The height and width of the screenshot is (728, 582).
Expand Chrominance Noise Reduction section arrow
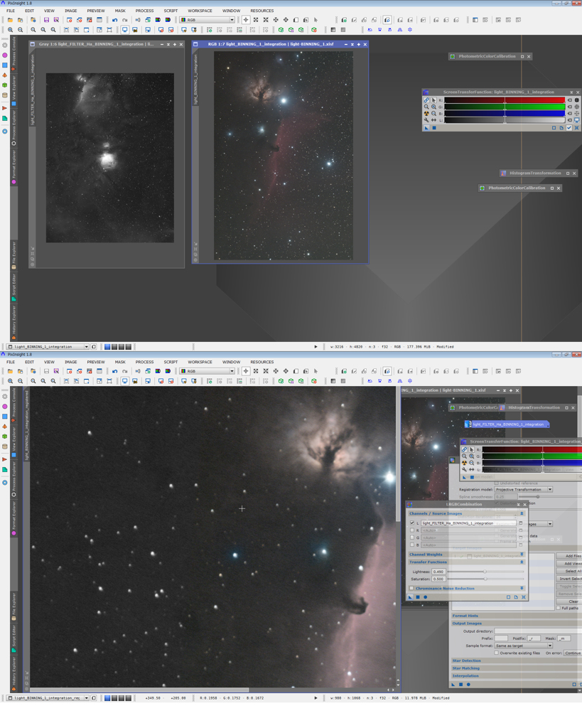(x=522, y=588)
